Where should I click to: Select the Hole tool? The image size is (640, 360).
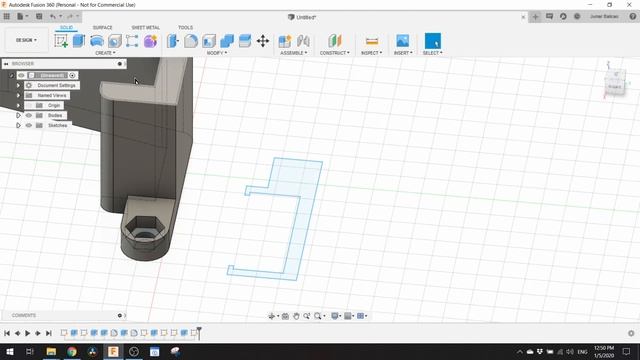click(115, 41)
